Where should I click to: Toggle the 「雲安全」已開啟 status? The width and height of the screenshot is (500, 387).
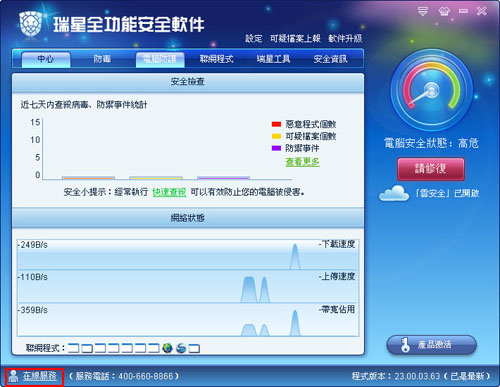click(447, 193)
